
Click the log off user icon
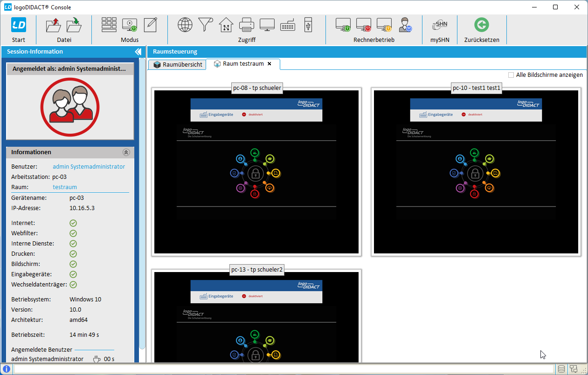pos(405,25)
